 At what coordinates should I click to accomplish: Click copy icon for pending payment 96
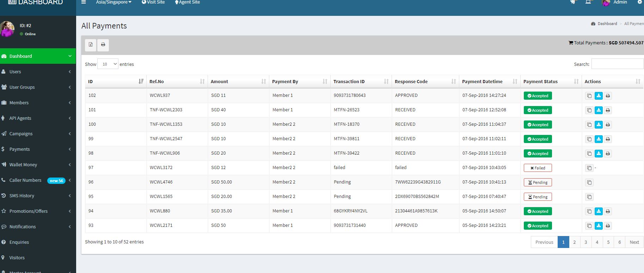589,182
